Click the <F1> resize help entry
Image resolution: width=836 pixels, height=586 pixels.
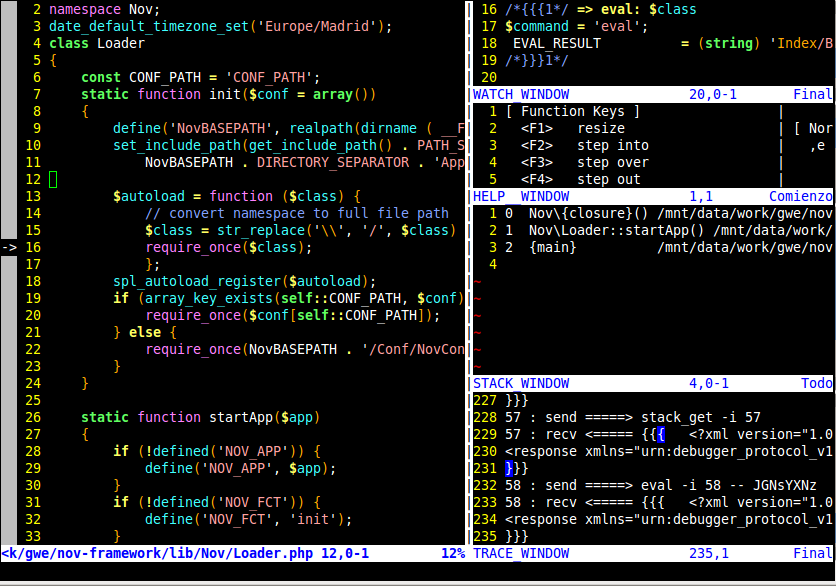pos(573,128)
